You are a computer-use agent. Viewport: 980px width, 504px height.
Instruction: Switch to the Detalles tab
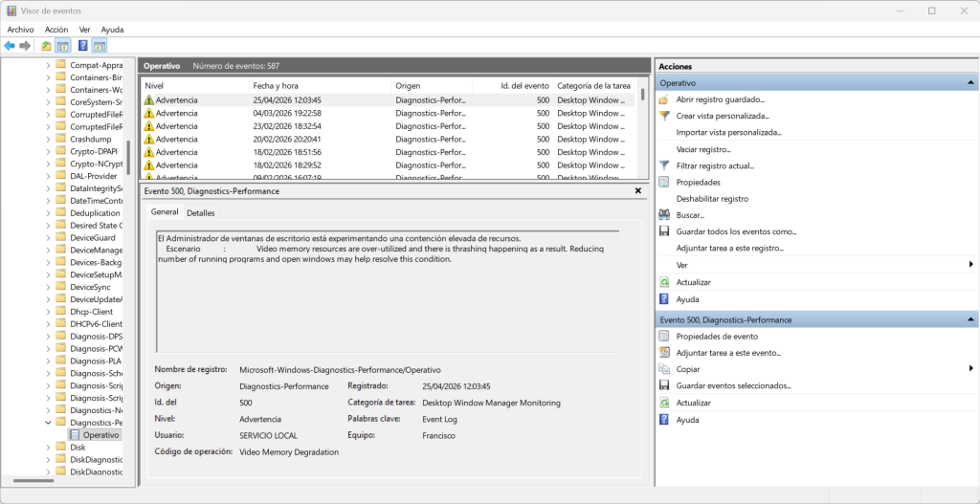click(x=201, y=212)
